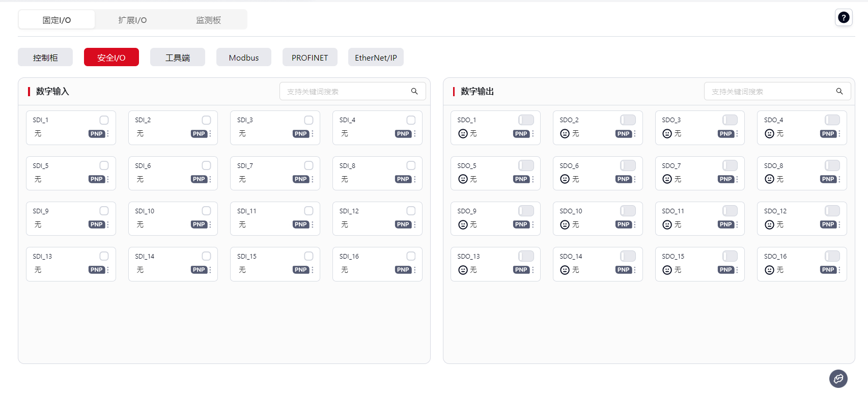The height and width of the screenshot is (394, 868).
Task: Switch to the 监测板 tab
Action: [208, 20]
